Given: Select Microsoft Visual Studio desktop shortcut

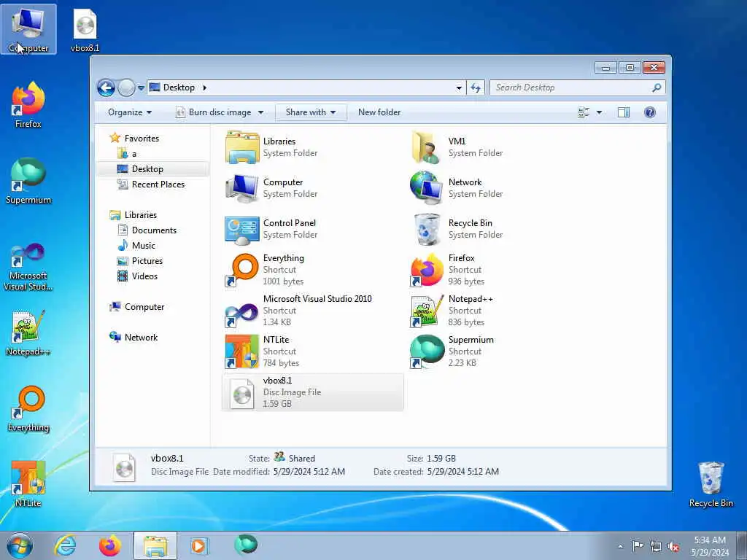Looking at the screenshot, I should 28,267.
